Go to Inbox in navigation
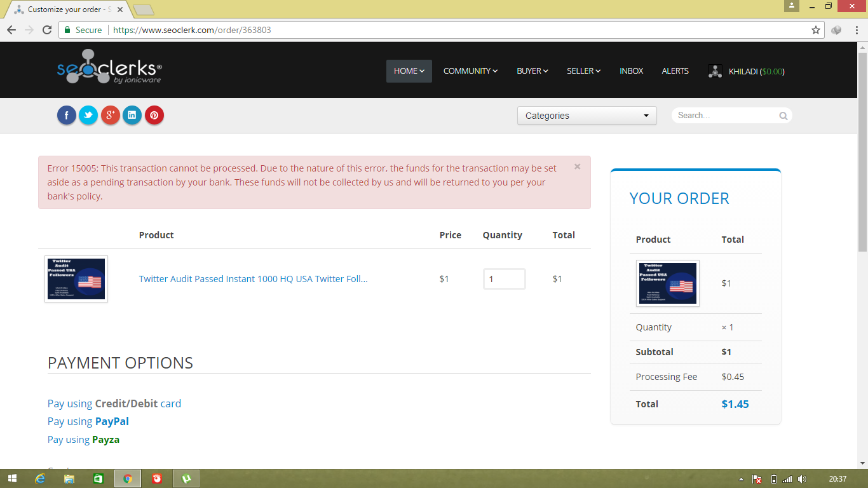The width and height of the screenshot is (868, 488). pos(632,71)
